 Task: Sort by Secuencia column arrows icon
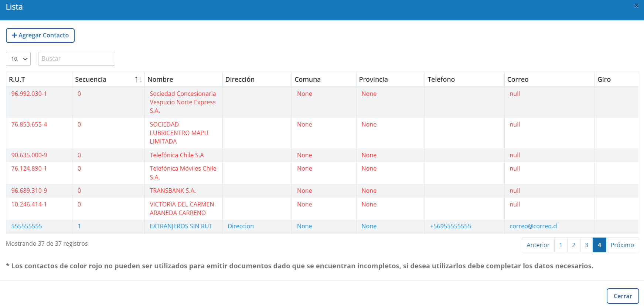138,80
